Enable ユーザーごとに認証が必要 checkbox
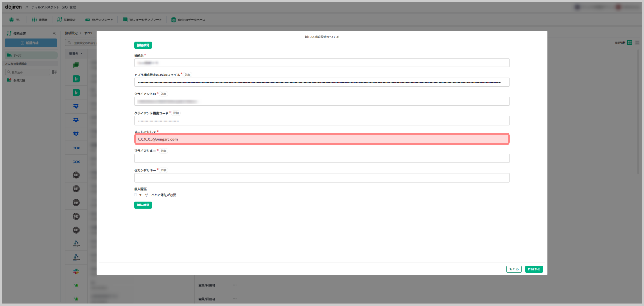 135,195
